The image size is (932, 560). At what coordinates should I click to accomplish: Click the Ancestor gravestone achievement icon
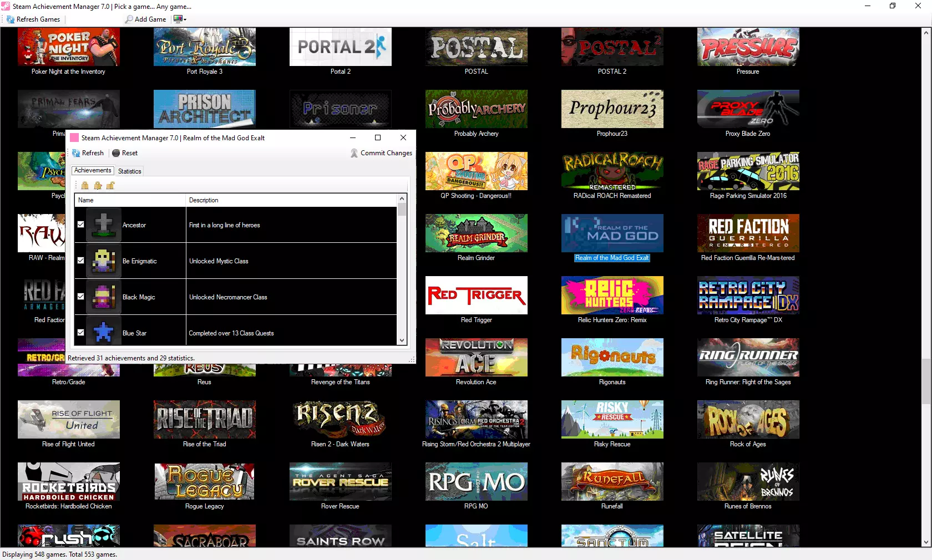pyautogui.click(x=103, y=225)
